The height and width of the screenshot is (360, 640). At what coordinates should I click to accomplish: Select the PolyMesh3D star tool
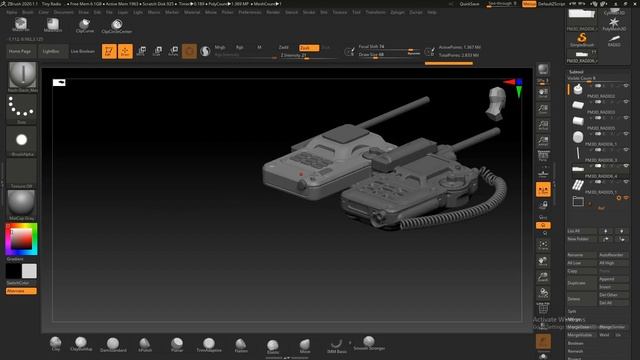pos(614,24)
